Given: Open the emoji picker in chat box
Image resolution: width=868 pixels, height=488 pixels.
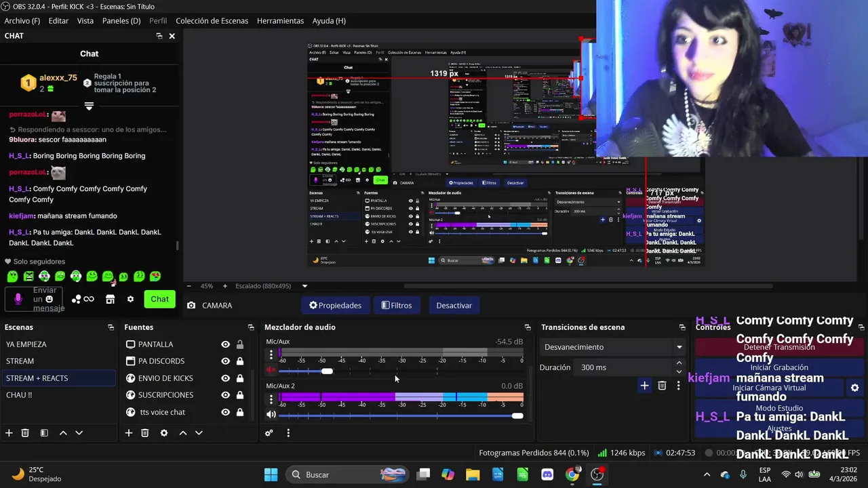Looking at the screenshot, I should [49, 299].
